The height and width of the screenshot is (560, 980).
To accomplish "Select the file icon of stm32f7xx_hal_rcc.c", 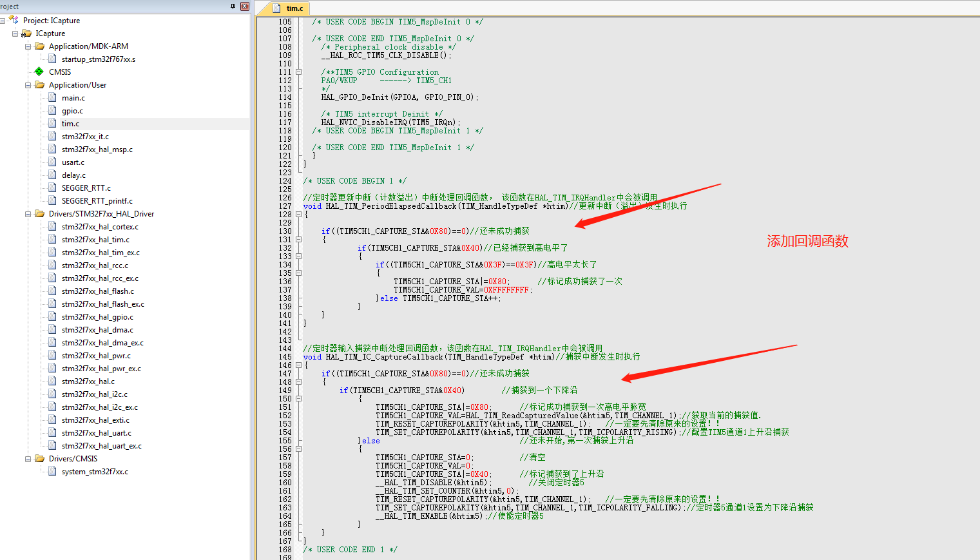I will point(52,265).
